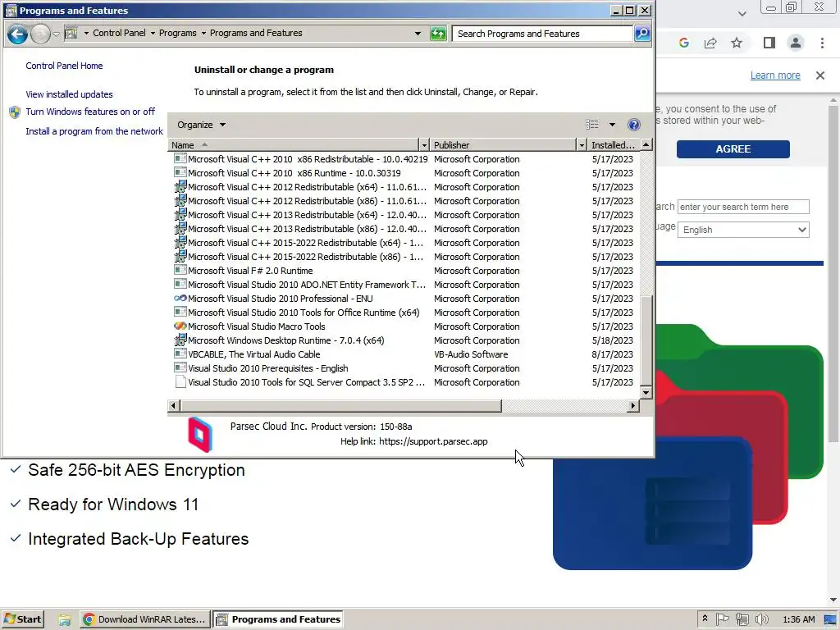Open the view options dropdown arrow

click(612, 125)
